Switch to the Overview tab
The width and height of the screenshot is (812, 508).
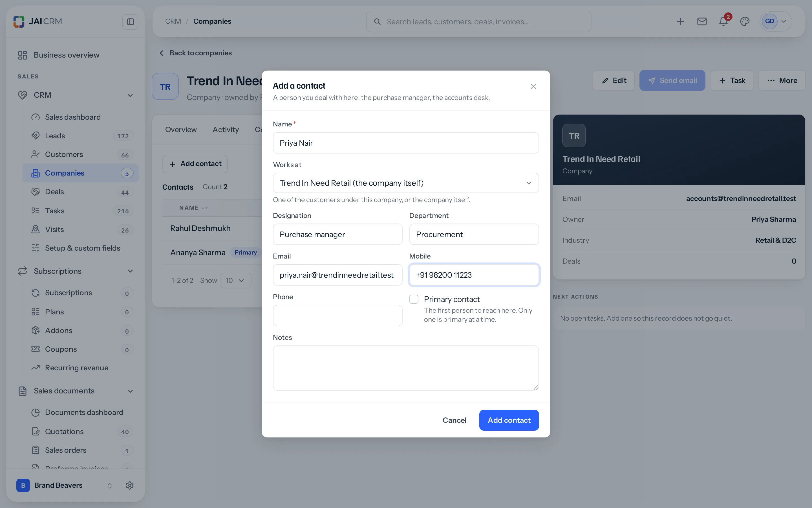[x=181, y=129]
